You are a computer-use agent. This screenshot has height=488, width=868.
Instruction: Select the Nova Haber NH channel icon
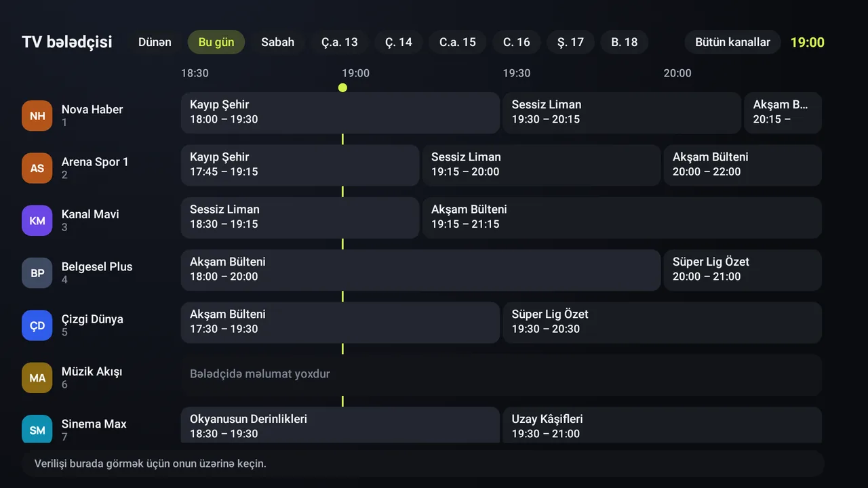pos(37,116)
